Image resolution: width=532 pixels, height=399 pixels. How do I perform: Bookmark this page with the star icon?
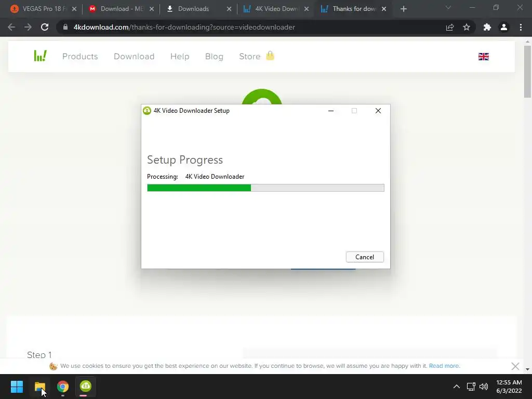pos(467,27)
